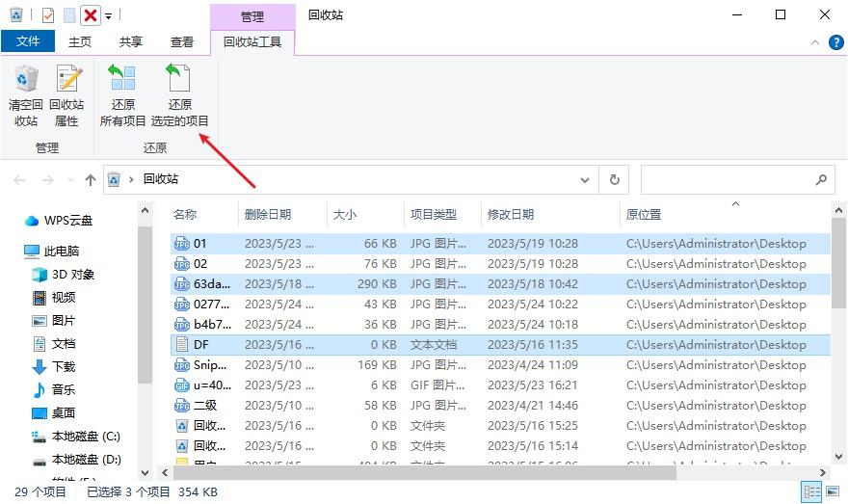The width and height of the screenshot is (848, 504).
Task: Click the navigation pane scroll down arrow
Action: tap(145, 472)
